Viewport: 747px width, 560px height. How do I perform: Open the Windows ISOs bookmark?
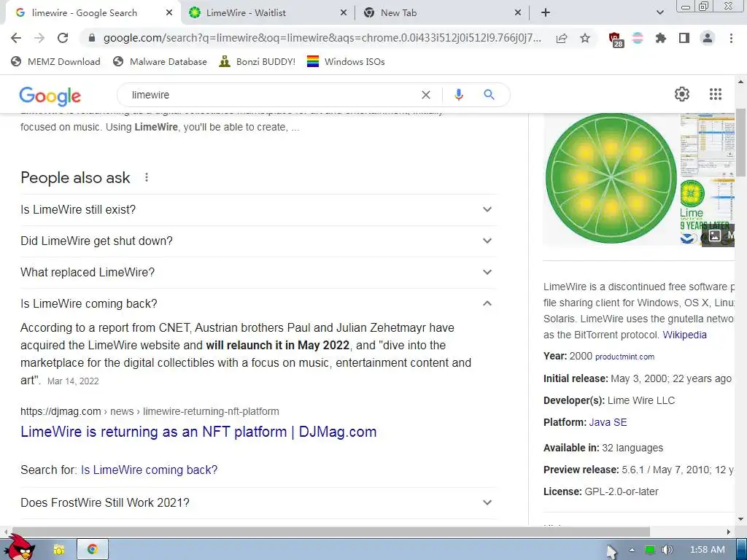(346, 61)
